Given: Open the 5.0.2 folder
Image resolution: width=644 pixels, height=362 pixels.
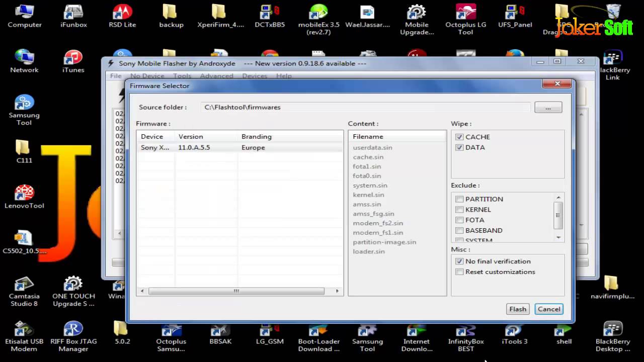Looking at the screenshot, I should [x=122, y=333].
